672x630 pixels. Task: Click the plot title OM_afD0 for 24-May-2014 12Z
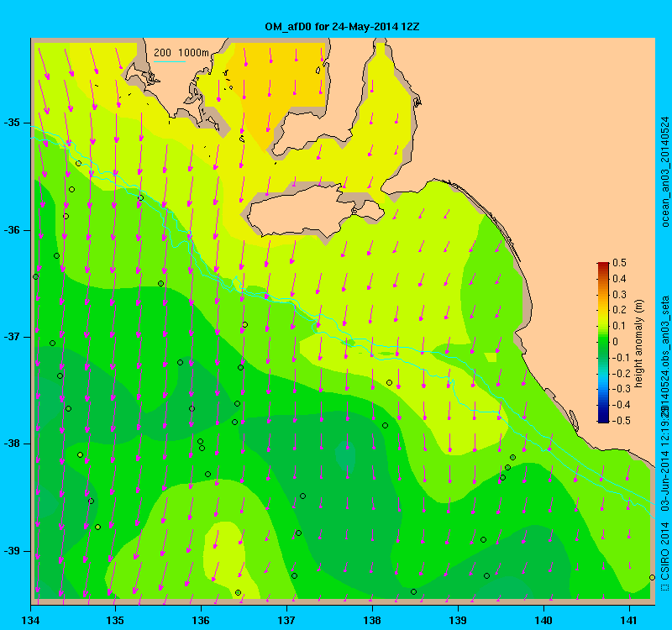(x=342, y=27)
